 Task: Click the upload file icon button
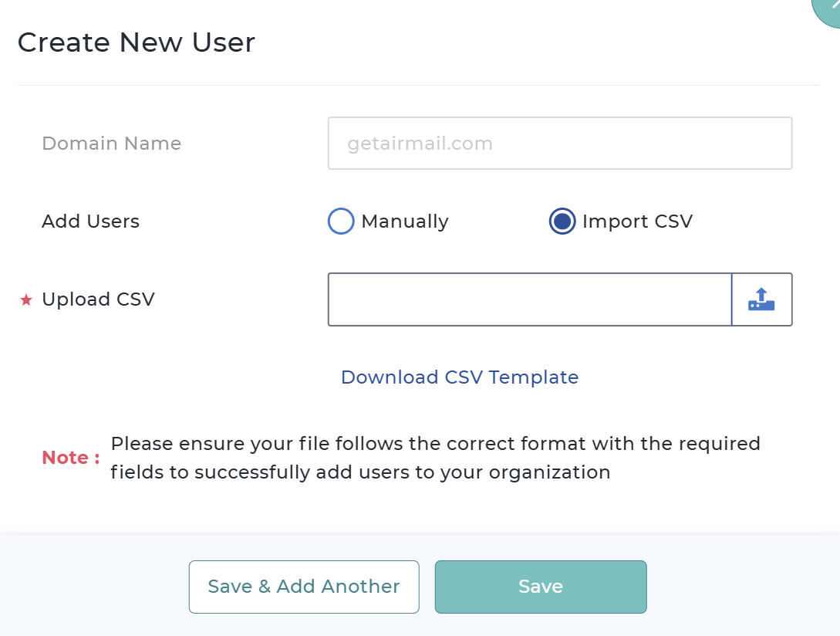(761, 299)
